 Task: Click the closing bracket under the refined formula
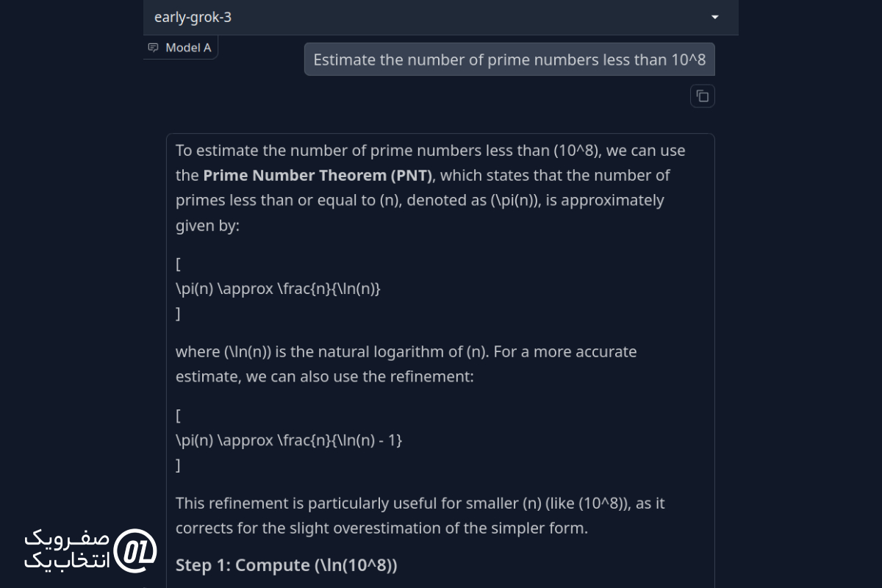pos(178,465)
